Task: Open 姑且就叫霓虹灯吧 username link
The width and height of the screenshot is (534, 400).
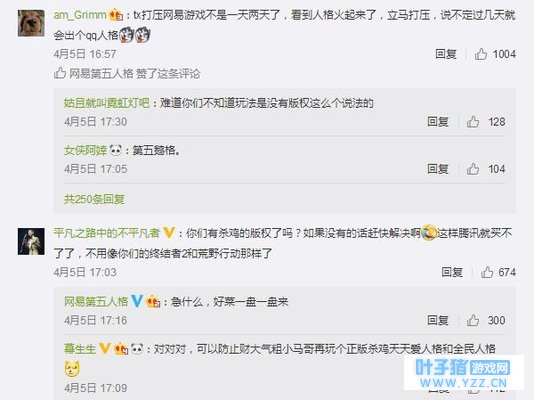Action: pos(107,103)
